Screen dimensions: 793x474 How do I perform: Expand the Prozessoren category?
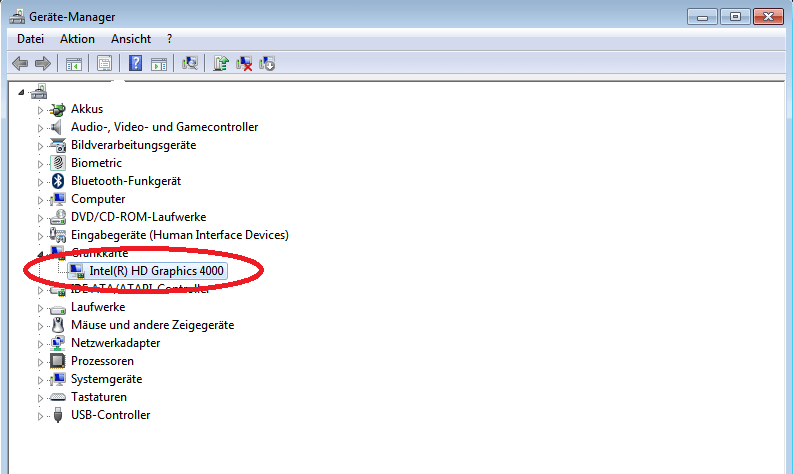40,362
